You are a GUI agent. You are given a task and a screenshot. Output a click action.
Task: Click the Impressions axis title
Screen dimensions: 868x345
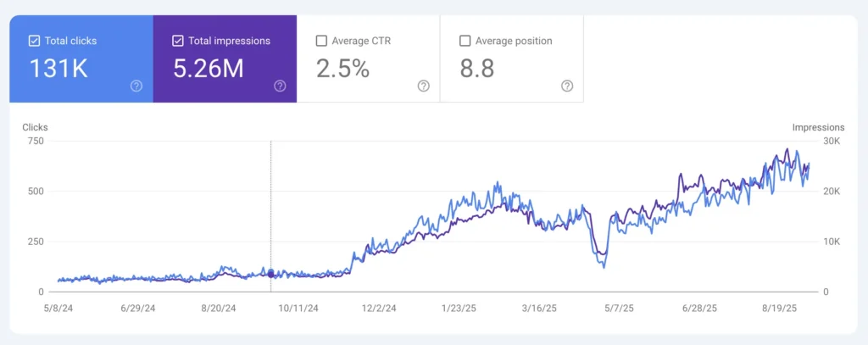[x=818, y=127]
